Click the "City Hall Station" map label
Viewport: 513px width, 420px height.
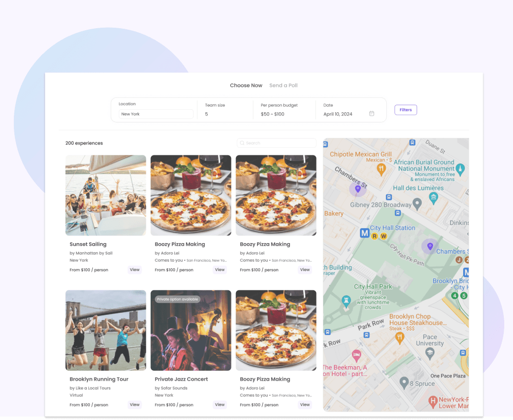click(x=392, y=228)
